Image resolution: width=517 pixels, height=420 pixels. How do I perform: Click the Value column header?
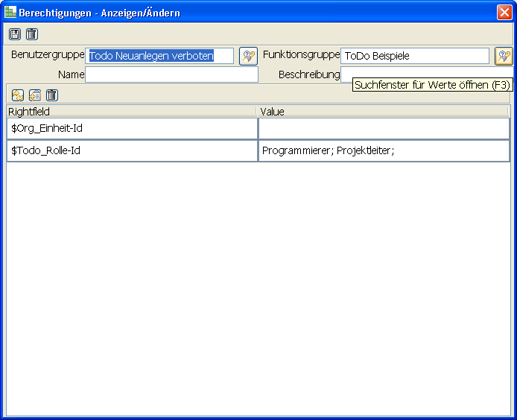point(382,112)
